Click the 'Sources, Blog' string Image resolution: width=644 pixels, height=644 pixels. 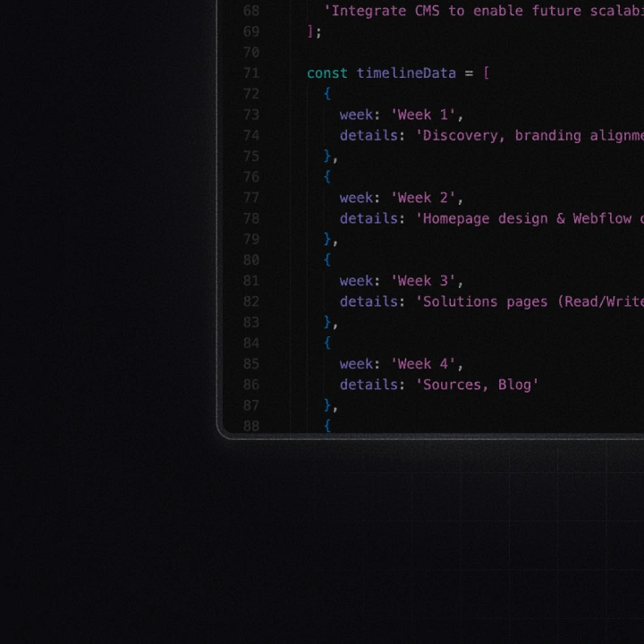pos(477,385)
